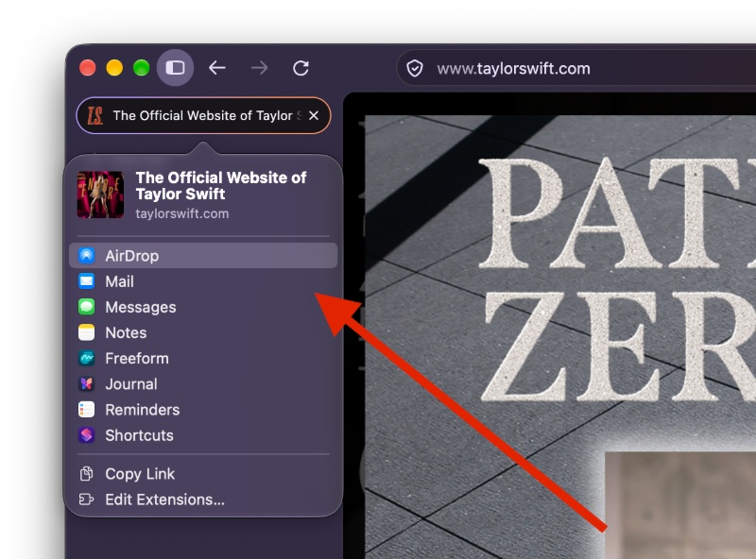
Task: Click the share sheet page thumbnail
Action: click(x=100, y=195)
